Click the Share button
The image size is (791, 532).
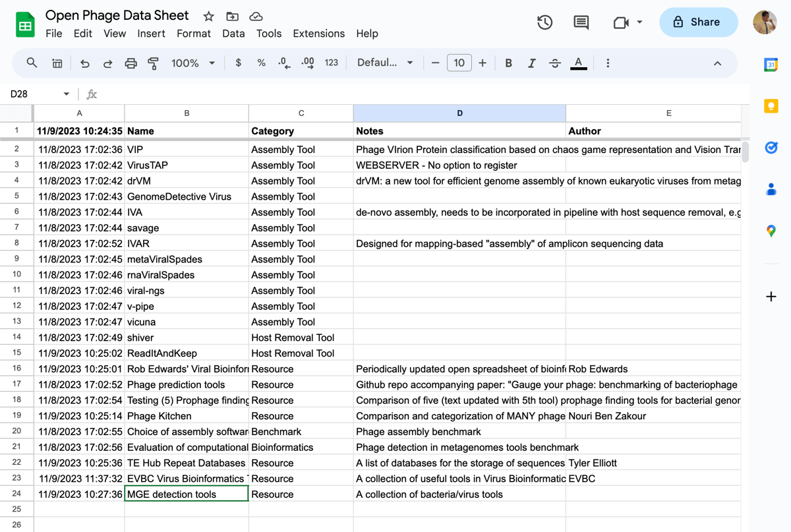tap(698, 22)
